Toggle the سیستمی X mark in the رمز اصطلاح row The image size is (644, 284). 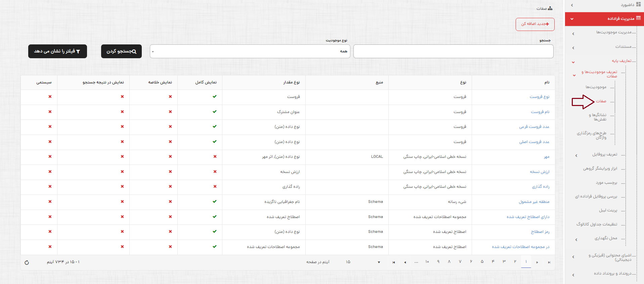coord(50,232)
